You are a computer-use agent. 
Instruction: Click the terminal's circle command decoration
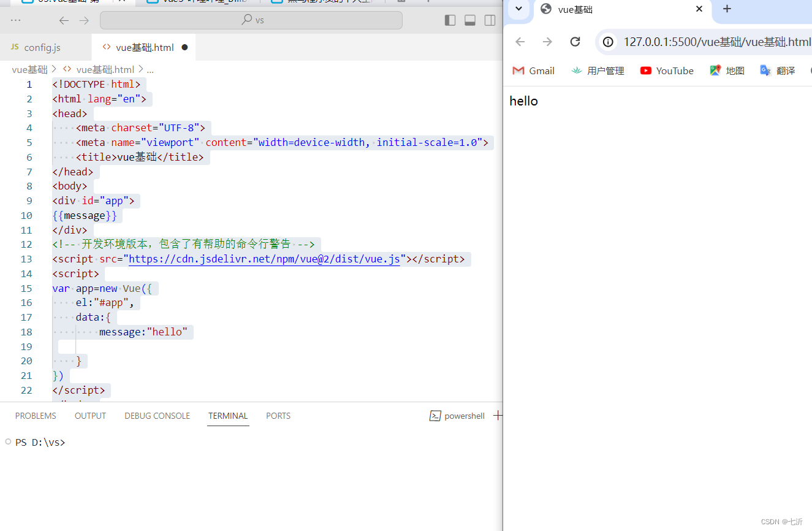pyautogui.click(x=7, y=441)
